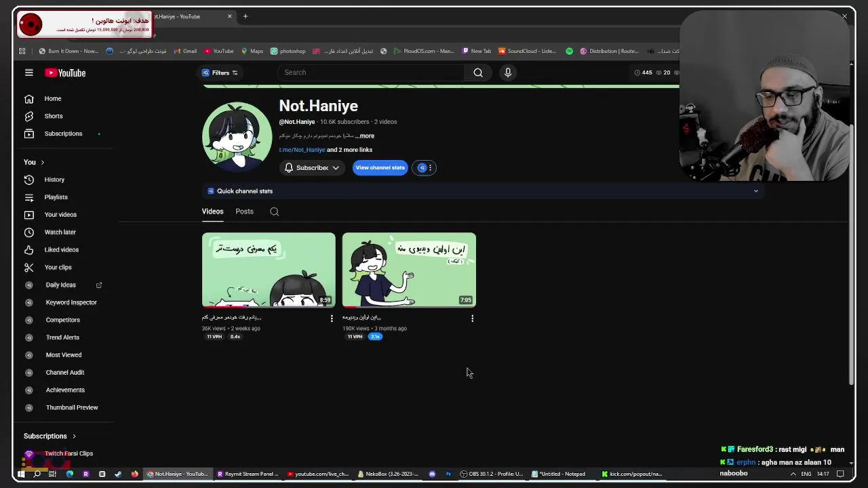Open Windows Start menu

coord(20,474)
